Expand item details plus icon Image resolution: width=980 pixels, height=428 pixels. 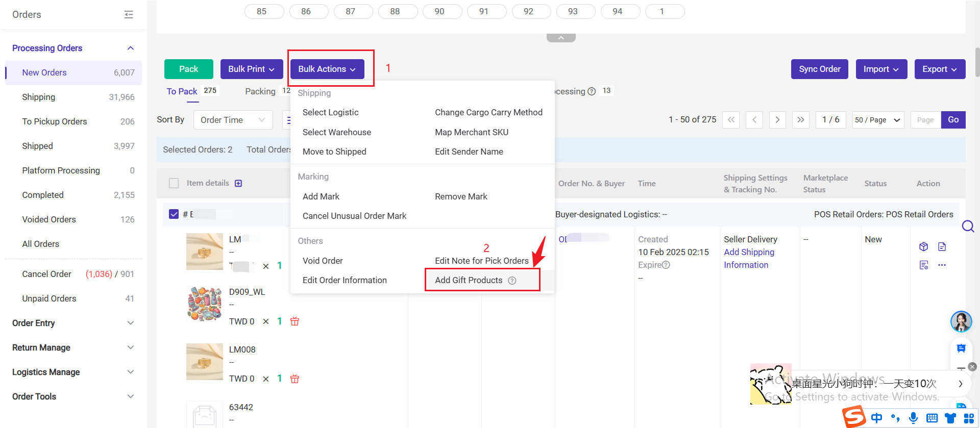pos(238,183)
